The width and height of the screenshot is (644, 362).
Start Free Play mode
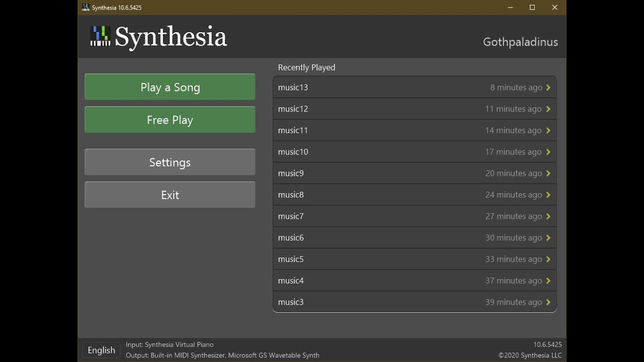(x=170, y=120)
